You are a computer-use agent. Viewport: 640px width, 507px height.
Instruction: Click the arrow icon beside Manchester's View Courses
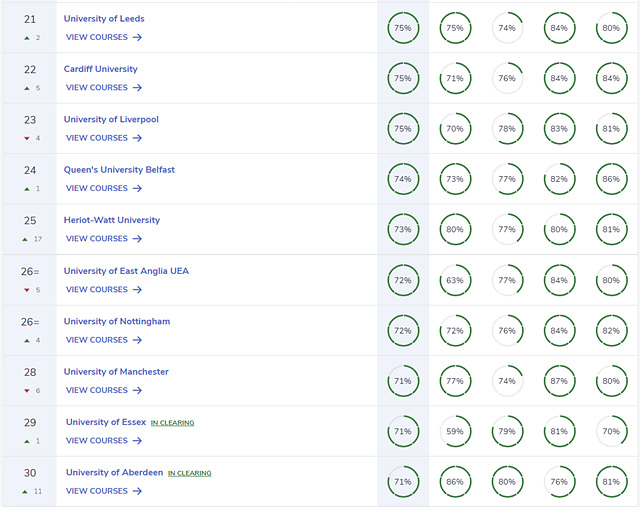coord(137,390)
